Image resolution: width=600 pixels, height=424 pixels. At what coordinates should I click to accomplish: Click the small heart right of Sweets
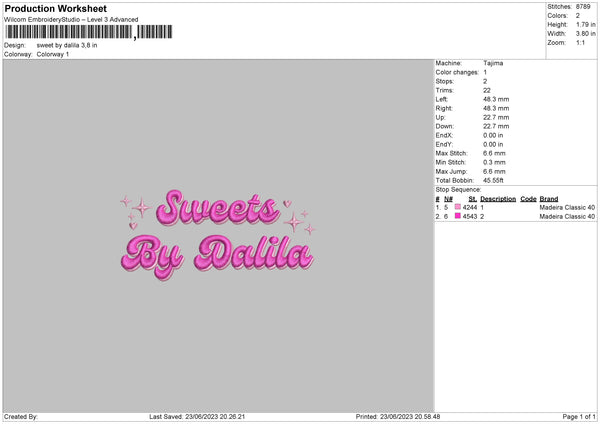click(x=287, y=203)
